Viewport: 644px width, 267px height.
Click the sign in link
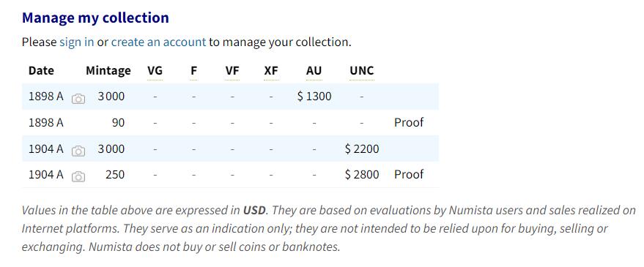77,42
